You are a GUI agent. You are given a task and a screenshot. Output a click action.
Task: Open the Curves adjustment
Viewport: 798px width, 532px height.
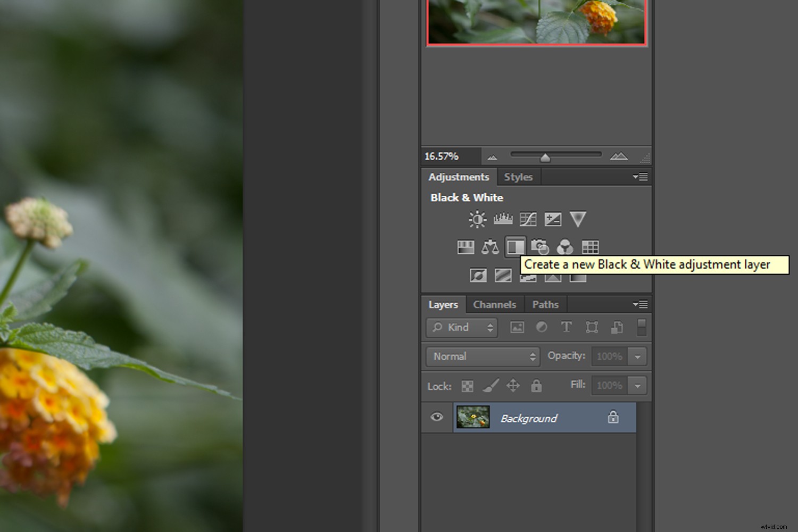(x=528, y=219)
